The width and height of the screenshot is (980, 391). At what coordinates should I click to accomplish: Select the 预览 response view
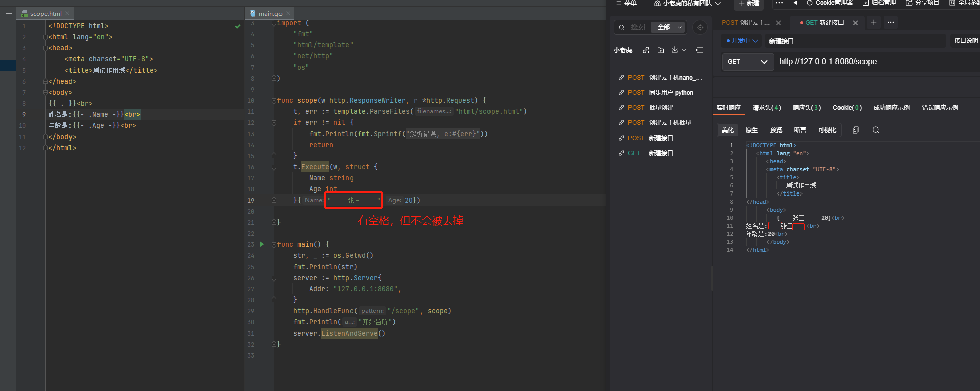(x=776, y=130)
